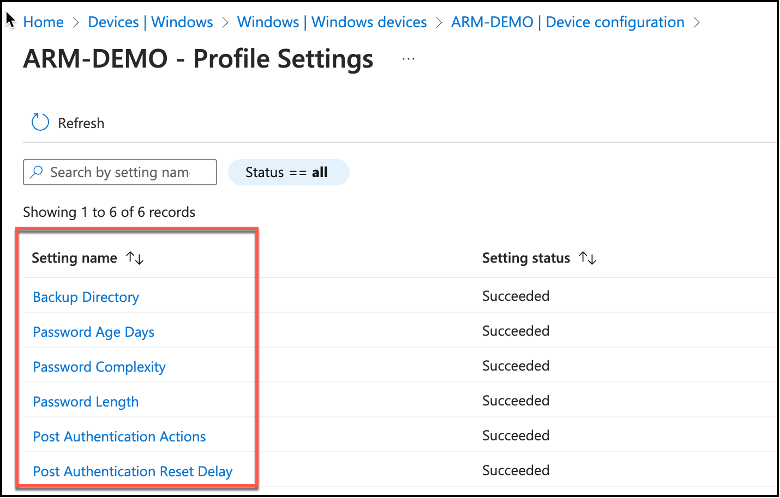This screenshot has height=498, width=780.
Task: Open the Status == all filter
Action: tap(288, 172)
